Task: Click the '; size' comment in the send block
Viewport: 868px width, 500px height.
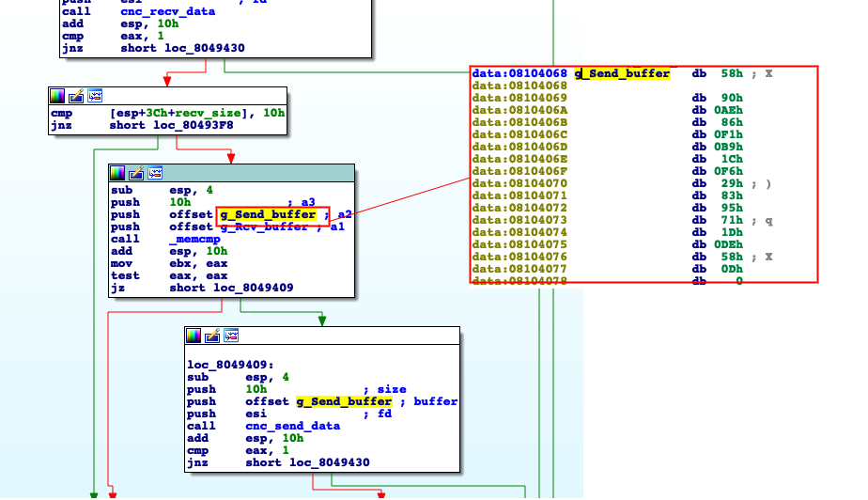Action: (385, 389)
